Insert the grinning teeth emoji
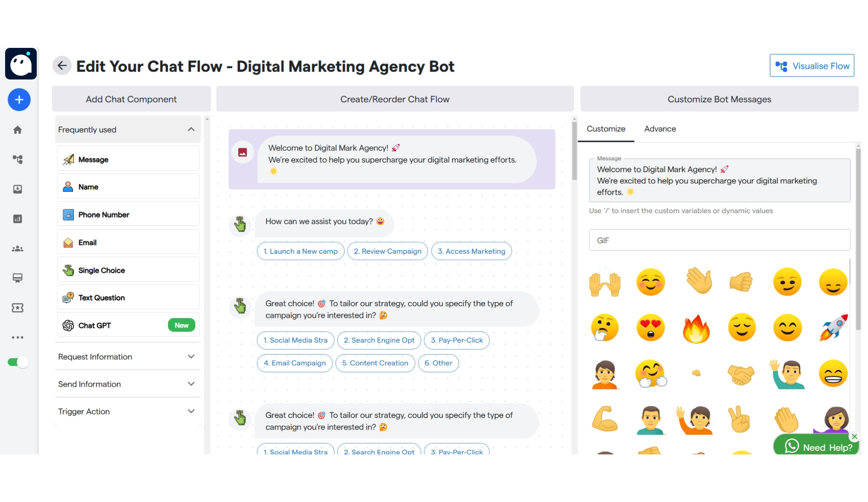This screenshot has width=868, height=502. [833, 374]
